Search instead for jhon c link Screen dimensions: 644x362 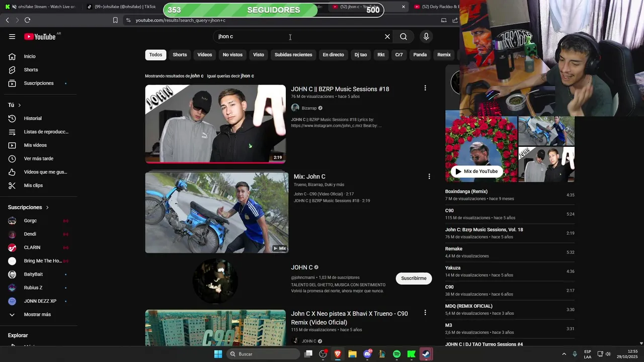tap(247, 76)
